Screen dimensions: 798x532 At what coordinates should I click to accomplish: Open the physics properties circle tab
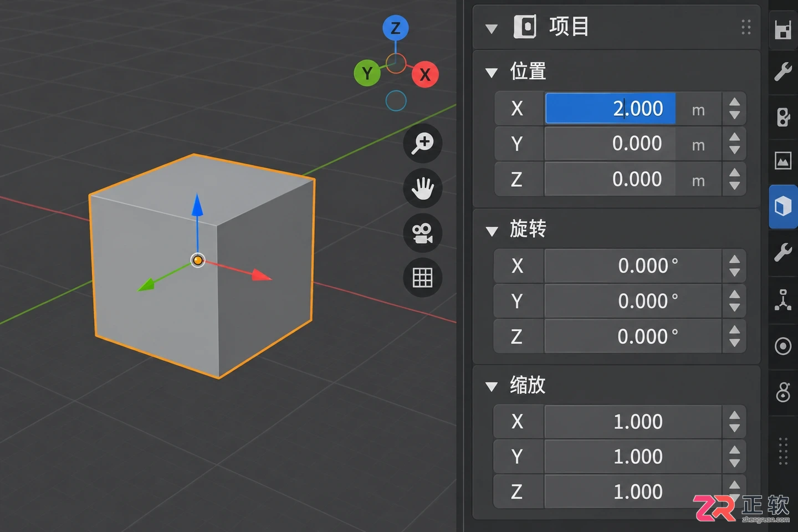point(782,346)
